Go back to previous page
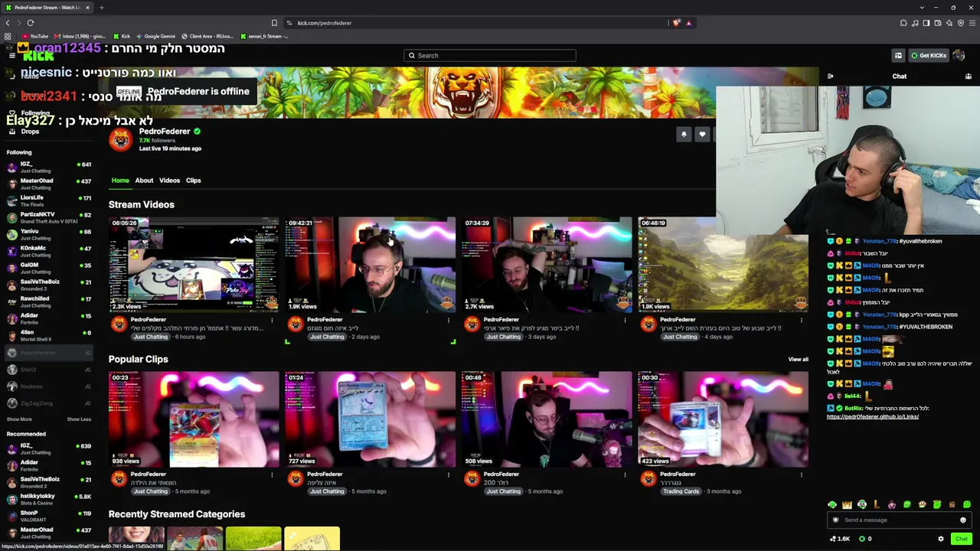980x551 pixels. [x=8, y=23]
